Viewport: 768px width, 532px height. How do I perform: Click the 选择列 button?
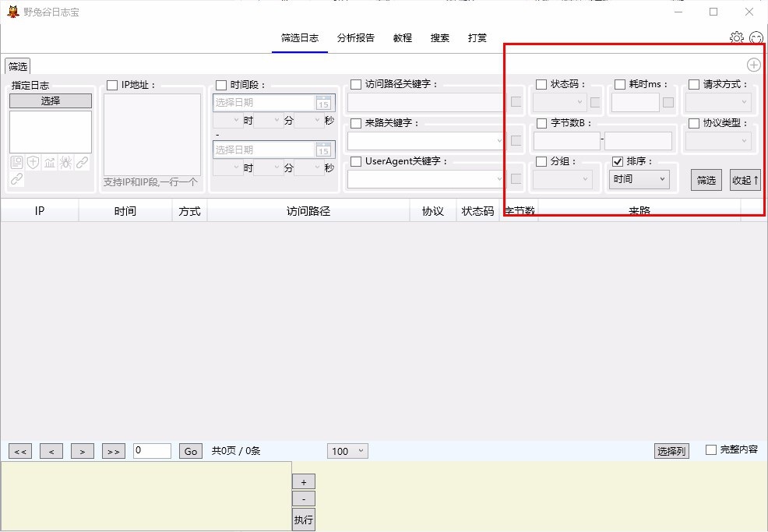671,451
